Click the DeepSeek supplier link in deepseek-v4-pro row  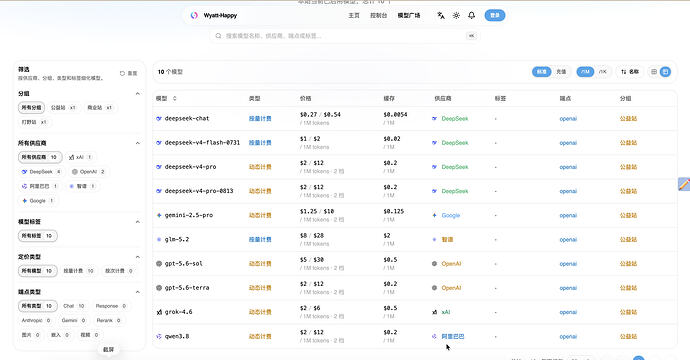(455, 167)
